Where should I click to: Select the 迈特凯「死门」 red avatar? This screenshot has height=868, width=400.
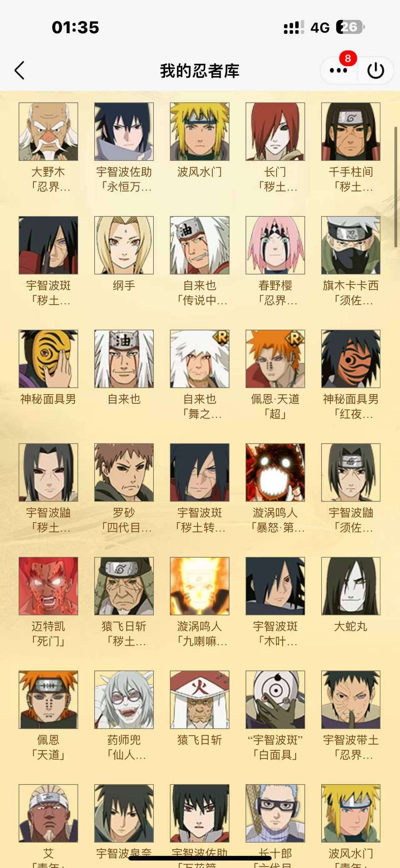49,586
